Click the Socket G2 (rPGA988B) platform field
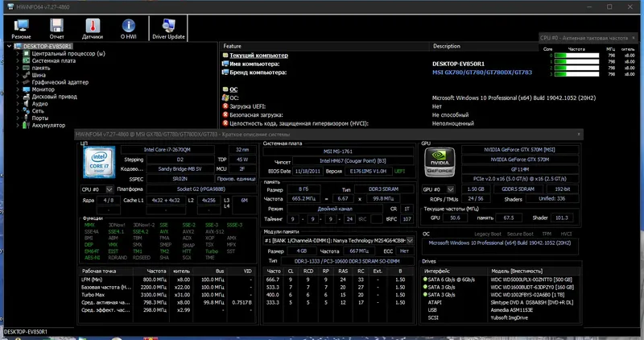644x340 pixels. [x=201, y=189]
